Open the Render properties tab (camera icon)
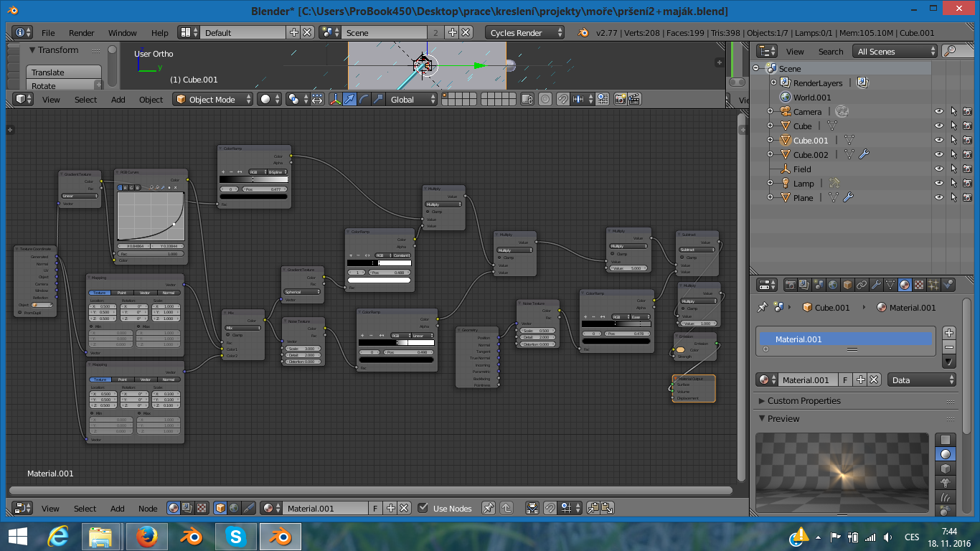Image resolution: width=980 pixels, height=551 pixels. (791, 285)
